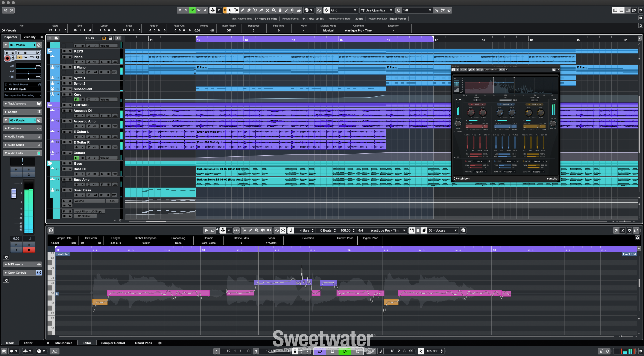644x356 pixels.
Task: Toggle red record enable in inspector
Action: (7, 58)
